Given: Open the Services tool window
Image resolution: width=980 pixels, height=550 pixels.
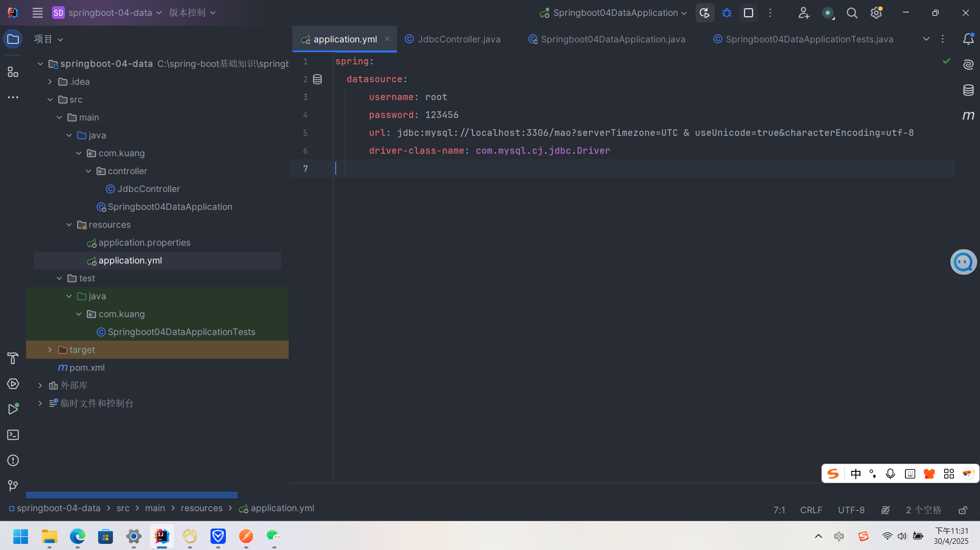Looking at the screenshot, I should click(13, 384).
